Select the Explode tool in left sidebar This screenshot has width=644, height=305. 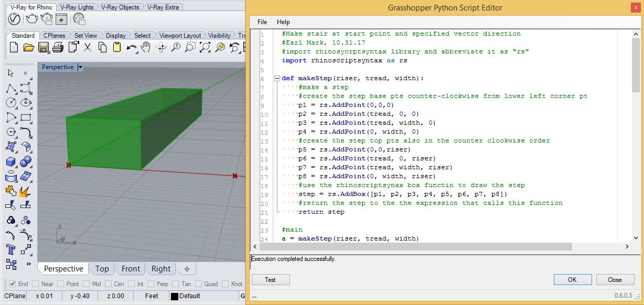coord(26,191)
